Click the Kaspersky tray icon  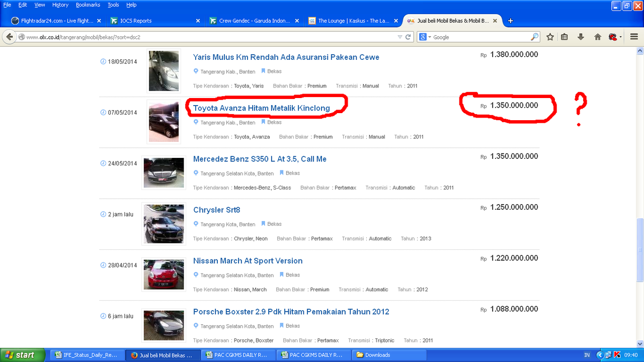(617, 355)
